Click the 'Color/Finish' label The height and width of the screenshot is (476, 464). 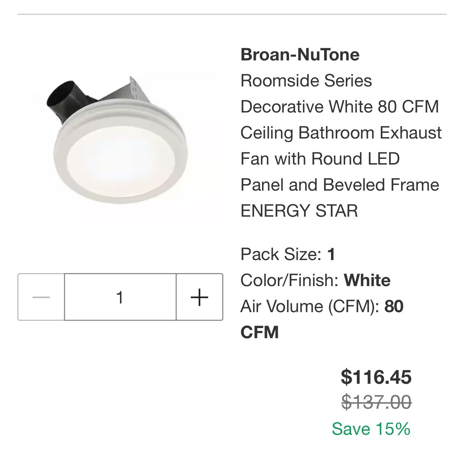click(289, 280)
